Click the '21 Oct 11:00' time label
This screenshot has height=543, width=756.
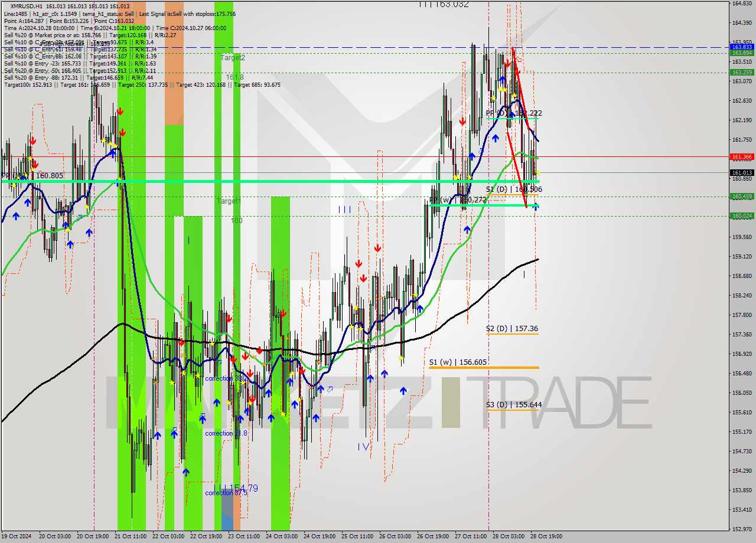[x=131, y=537]
